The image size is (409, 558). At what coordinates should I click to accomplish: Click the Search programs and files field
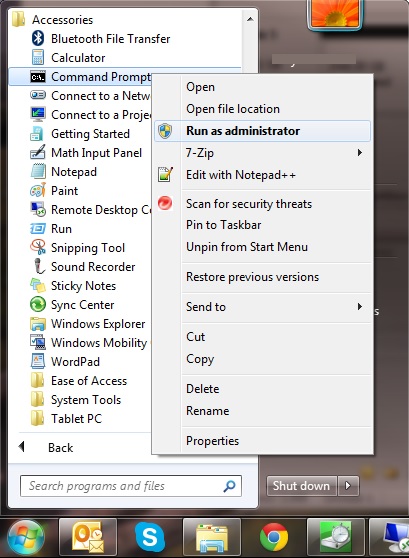click(x=131, y=486)
